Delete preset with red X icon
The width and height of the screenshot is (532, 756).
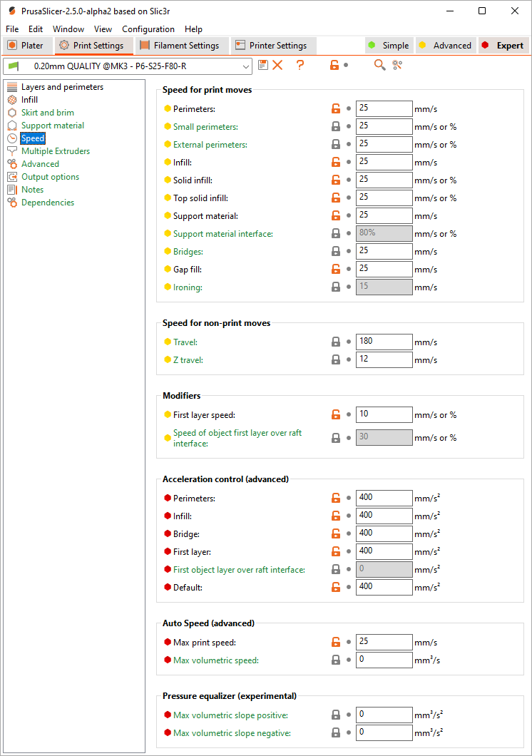pos(277,65)
